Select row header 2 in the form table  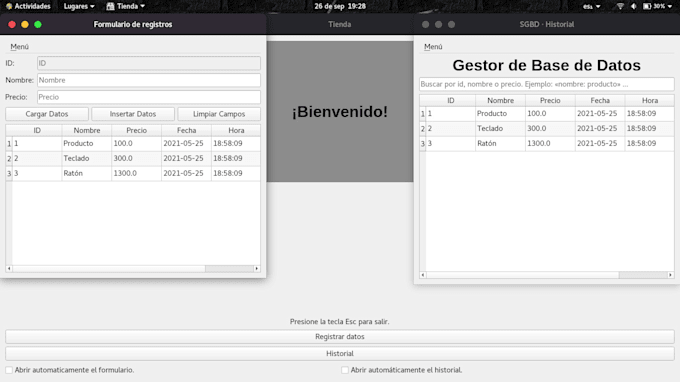tap(9, 158)
